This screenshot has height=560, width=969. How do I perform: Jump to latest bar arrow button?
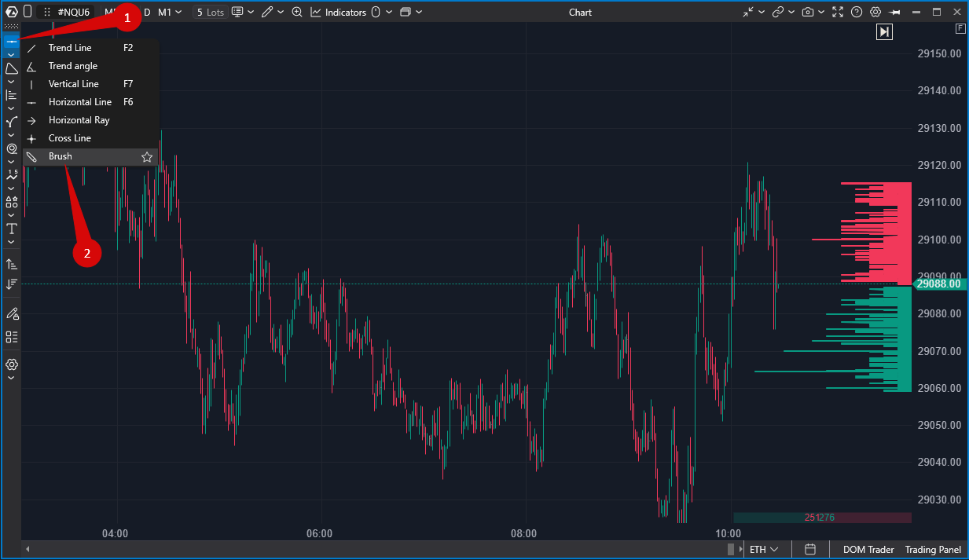pyautogui.click(x=885, y=31)
